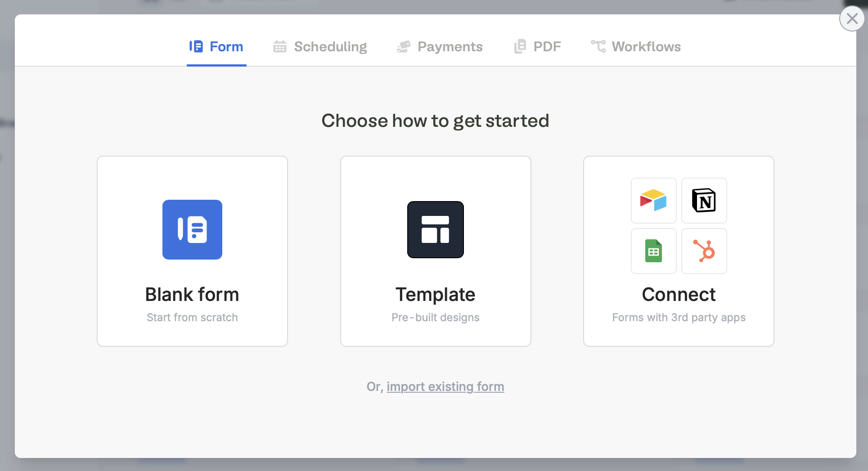Choose the Blank form card
Screen dimensions: 868x471
[x=192, y=251]
